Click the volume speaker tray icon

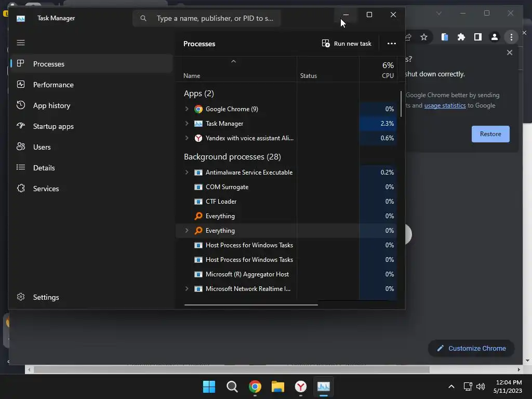pos(481,387)
